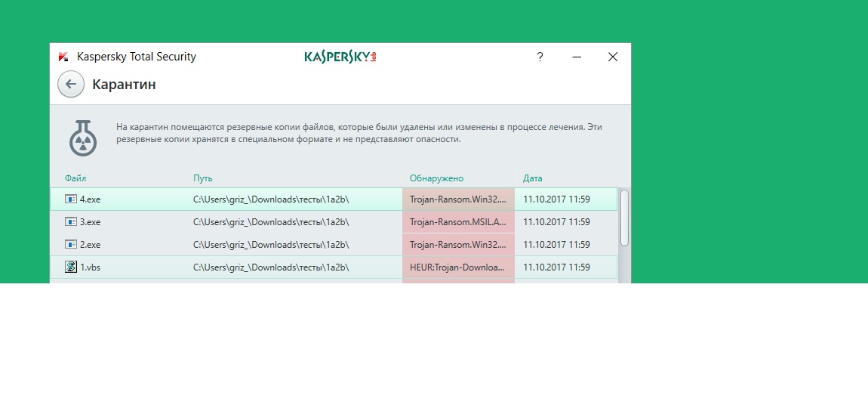
Task: Click the Kaspersky Total Security window title
Action: pos(136,57)
